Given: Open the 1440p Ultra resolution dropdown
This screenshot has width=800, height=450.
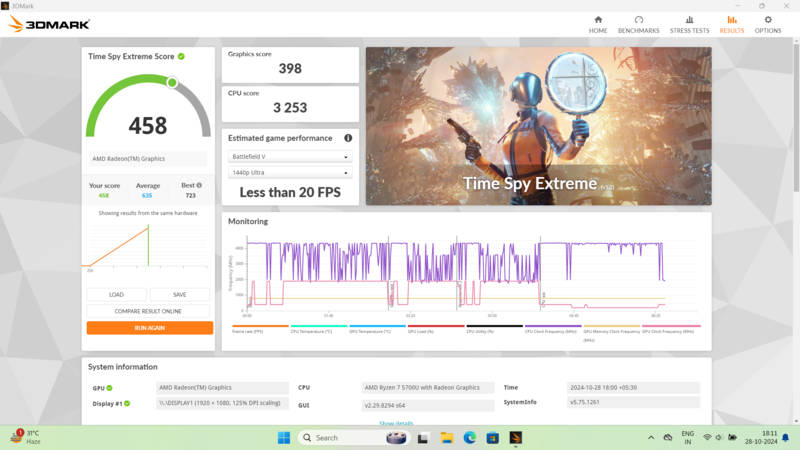Looking at the screenshot, I should point(289,172).
